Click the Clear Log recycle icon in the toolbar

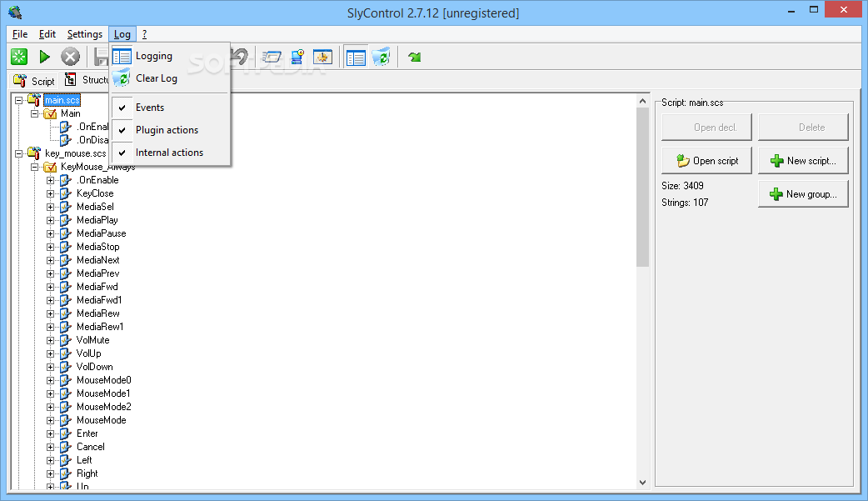(x=382, y=57)
